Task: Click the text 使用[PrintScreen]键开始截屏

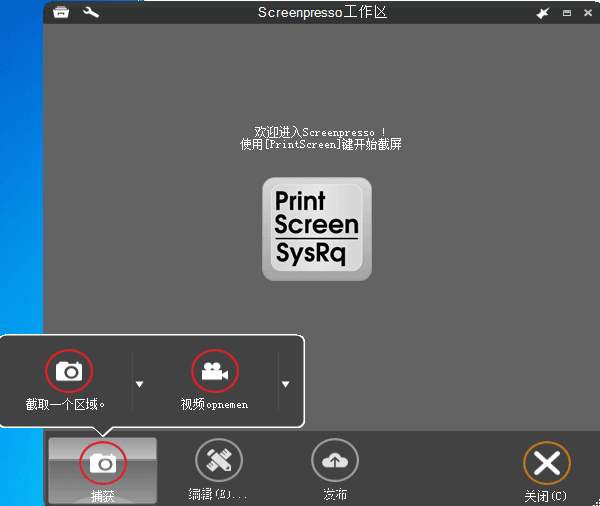Action: tap(321, 145)
